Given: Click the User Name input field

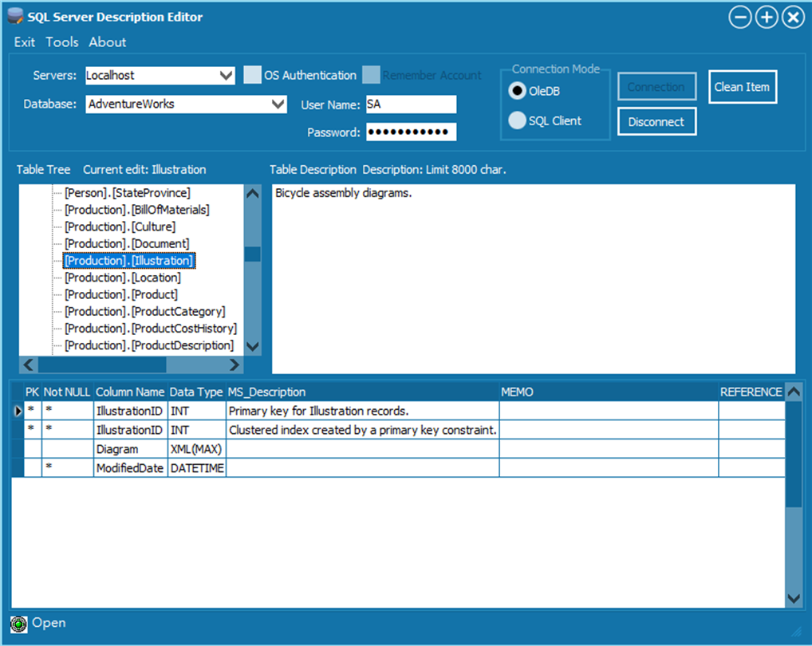Looking at the screenshot, I should pos(411,104).
